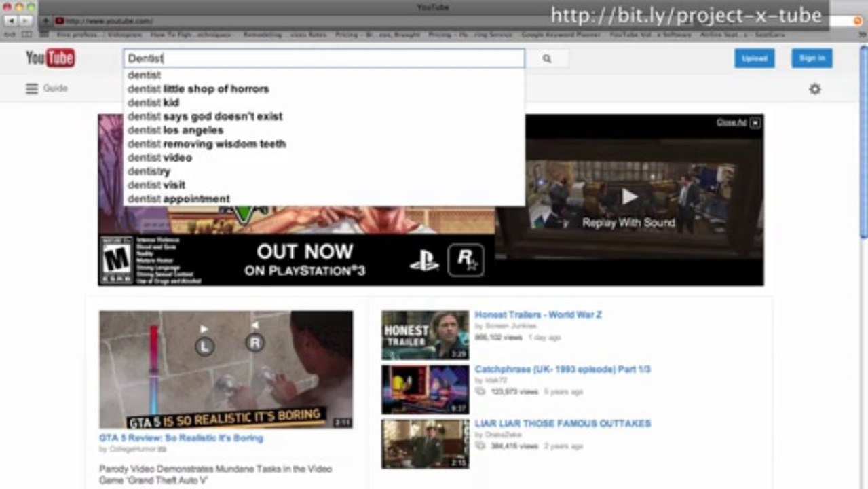Open the Catchphrase 1993 episode thumbnail
Screen dimensions: 868x489
tap(425, 389)
